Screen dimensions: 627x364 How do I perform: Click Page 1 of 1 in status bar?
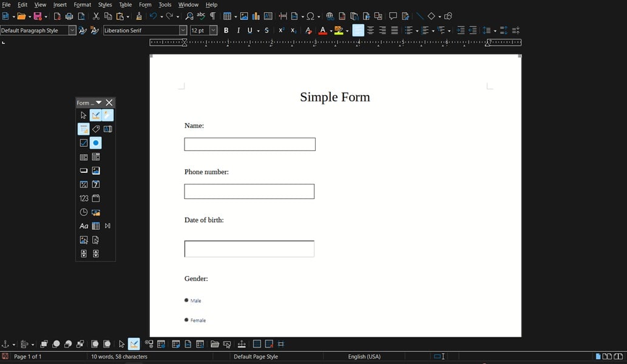[27, 356]
